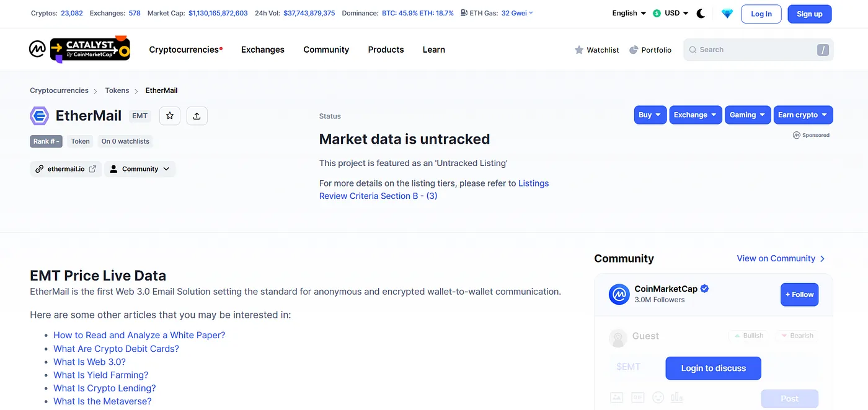
Task: Click the Sign up button
Action: point(809,14)
